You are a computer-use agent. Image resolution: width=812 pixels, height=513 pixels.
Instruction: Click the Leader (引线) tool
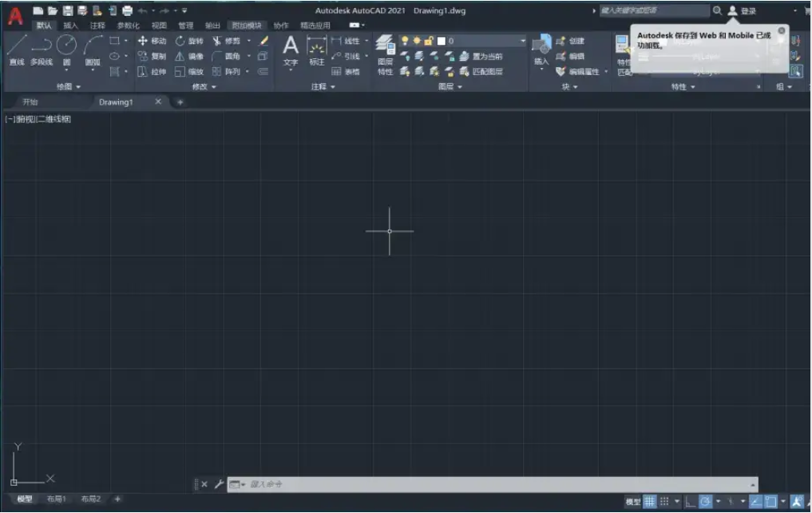pyautogui.click(x=346, y=56)
